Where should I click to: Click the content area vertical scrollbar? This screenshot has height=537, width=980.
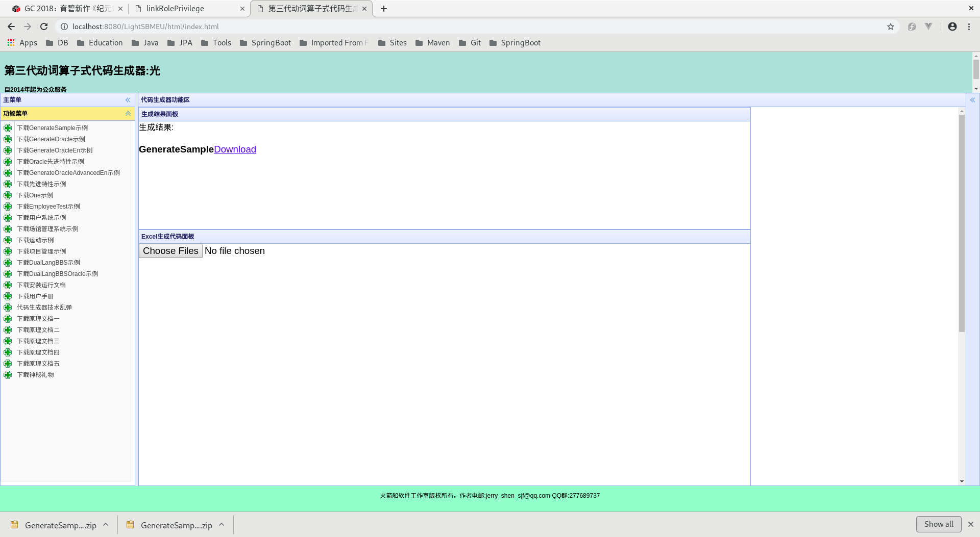(962, 223)
